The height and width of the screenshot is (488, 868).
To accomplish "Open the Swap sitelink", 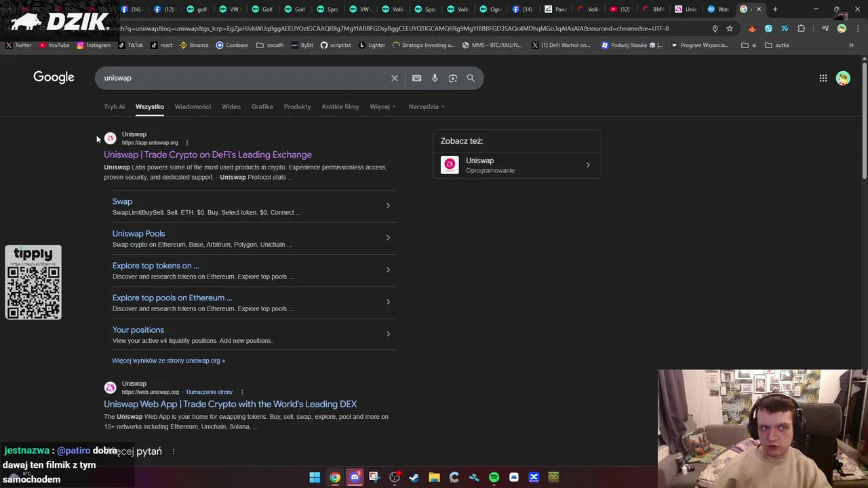I will [x=122, y=201].
